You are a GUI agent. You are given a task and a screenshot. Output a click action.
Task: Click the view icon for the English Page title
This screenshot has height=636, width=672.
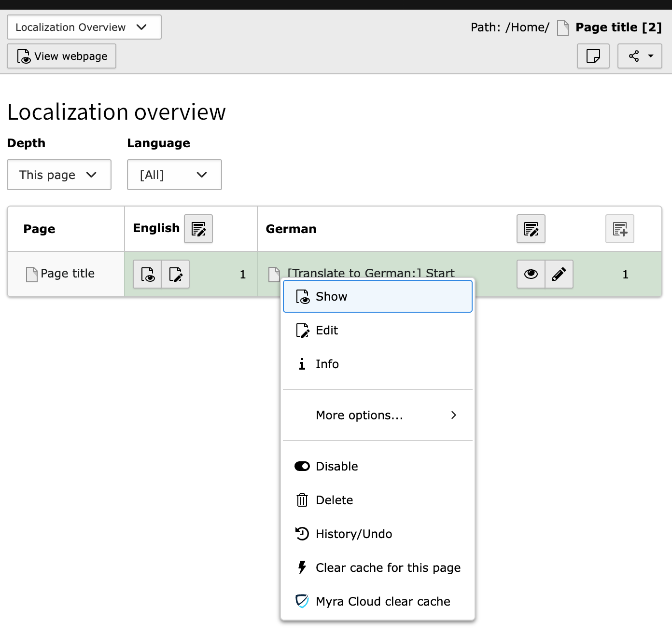[147, 274]
